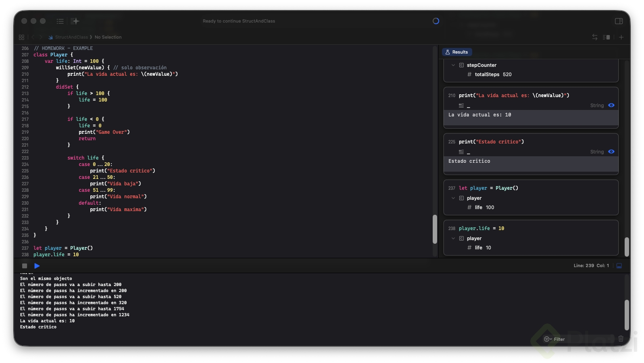Toggle eye for line 210 result
The height and width of the screenshot is (363, 644).
pyautogui.click(x=611, y=105)
